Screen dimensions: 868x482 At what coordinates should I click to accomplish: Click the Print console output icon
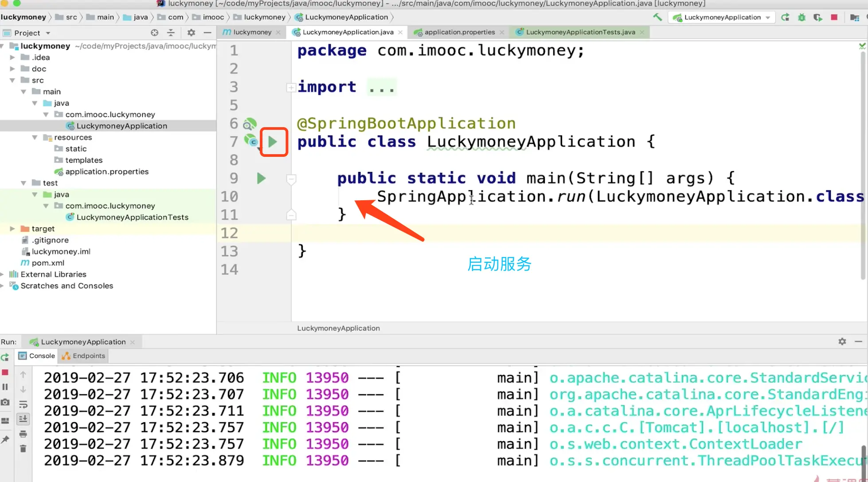click(23, 434)
